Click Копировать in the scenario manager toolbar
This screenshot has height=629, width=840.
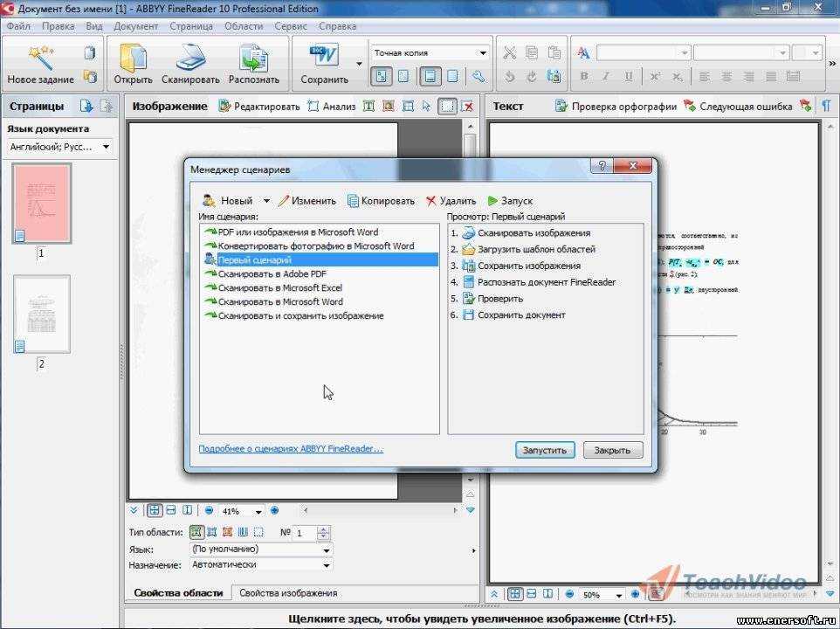point(381,201)
